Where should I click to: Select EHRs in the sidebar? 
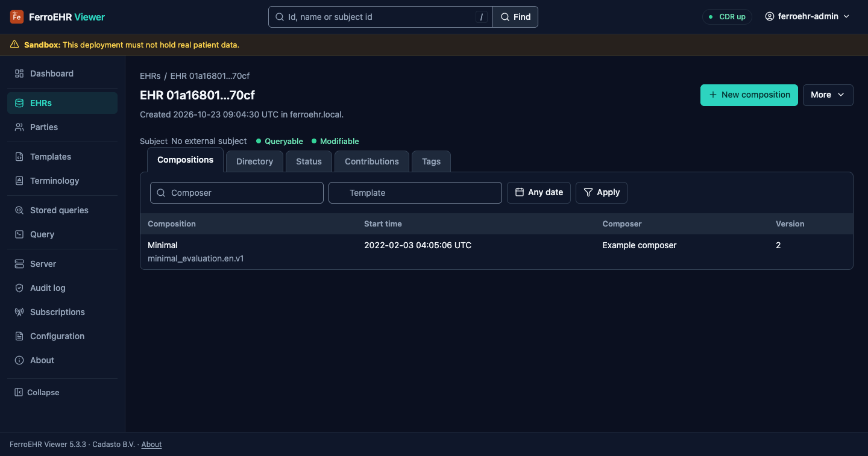click(62, 103)
